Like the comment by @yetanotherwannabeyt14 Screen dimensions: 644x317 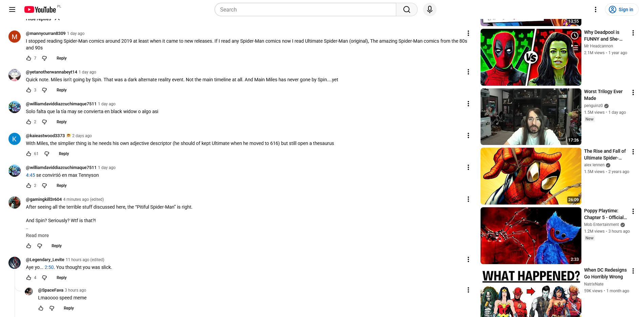pyautogui.click(x=29, y=90)
